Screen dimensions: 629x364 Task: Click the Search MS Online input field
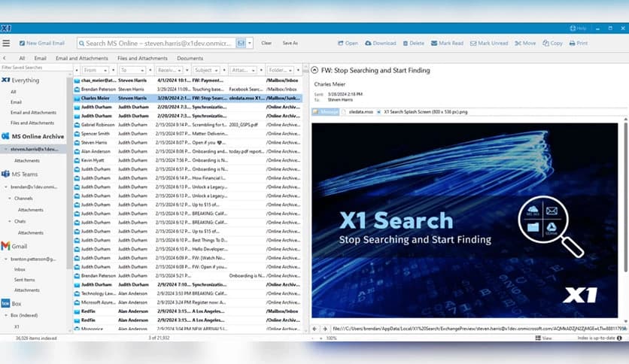pos(156,44)
